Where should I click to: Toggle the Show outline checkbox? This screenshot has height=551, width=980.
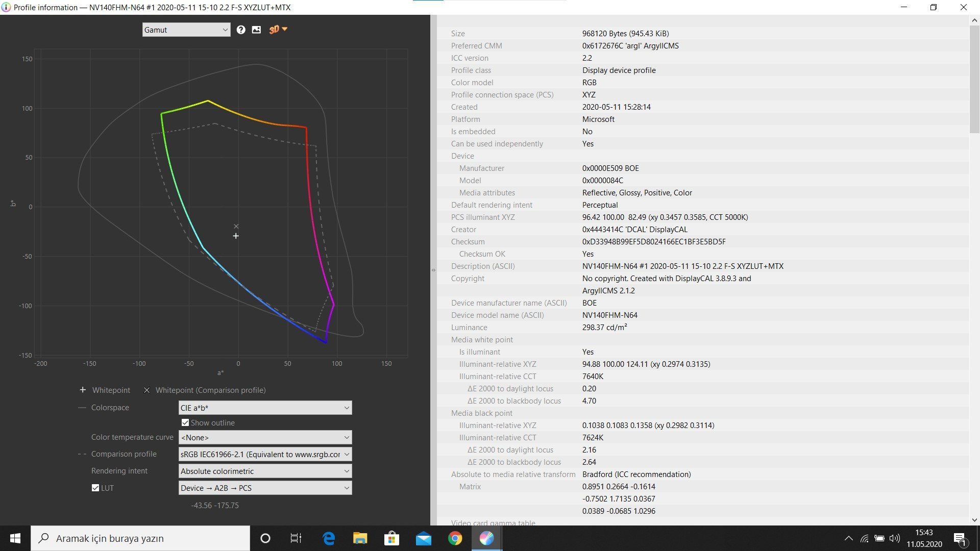(185, 423)
